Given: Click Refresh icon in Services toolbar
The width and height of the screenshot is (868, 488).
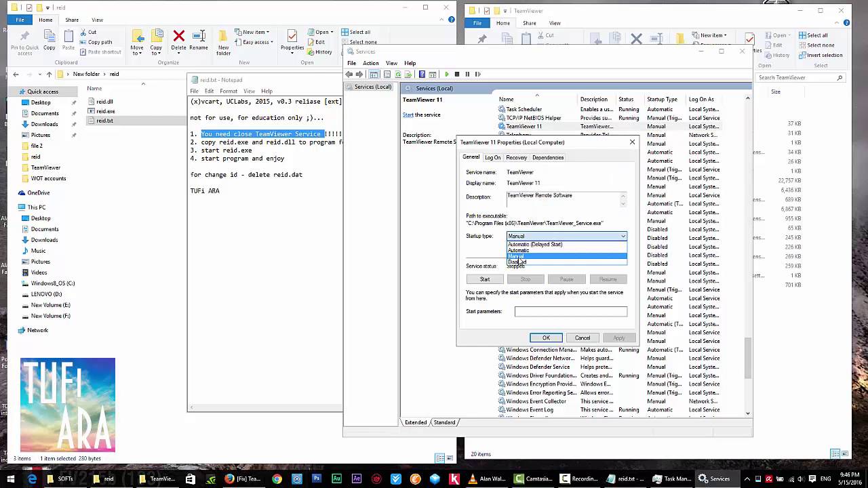Looking at the screenshot, I should click(398, 75).
